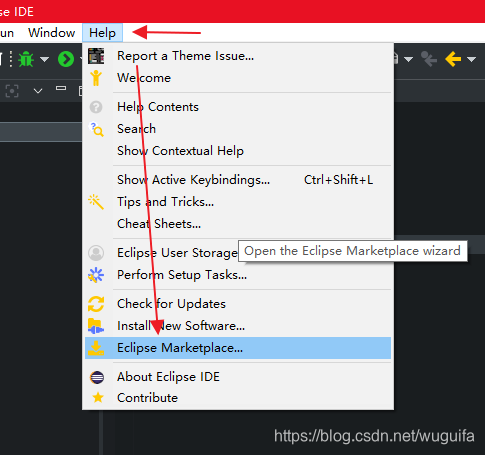Click the Help Contents question mark icon
The height and width of the screenshot is (455, 485).
point(96,107)
